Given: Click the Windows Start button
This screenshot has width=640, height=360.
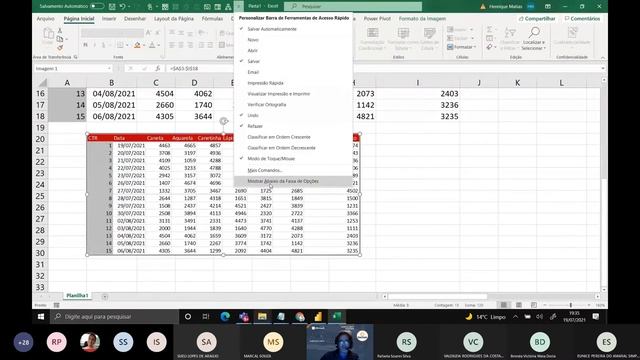Looking at the screenshot, I should [41, 317].
